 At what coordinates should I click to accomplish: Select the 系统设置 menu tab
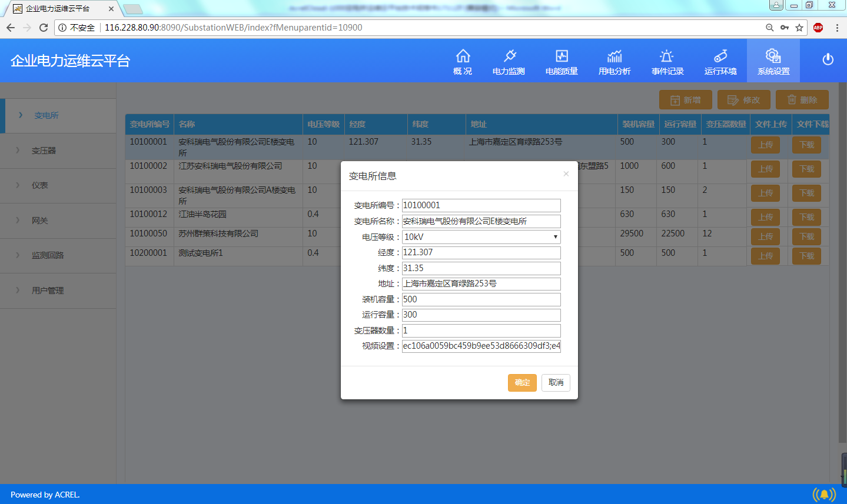[x=773, y=61]
